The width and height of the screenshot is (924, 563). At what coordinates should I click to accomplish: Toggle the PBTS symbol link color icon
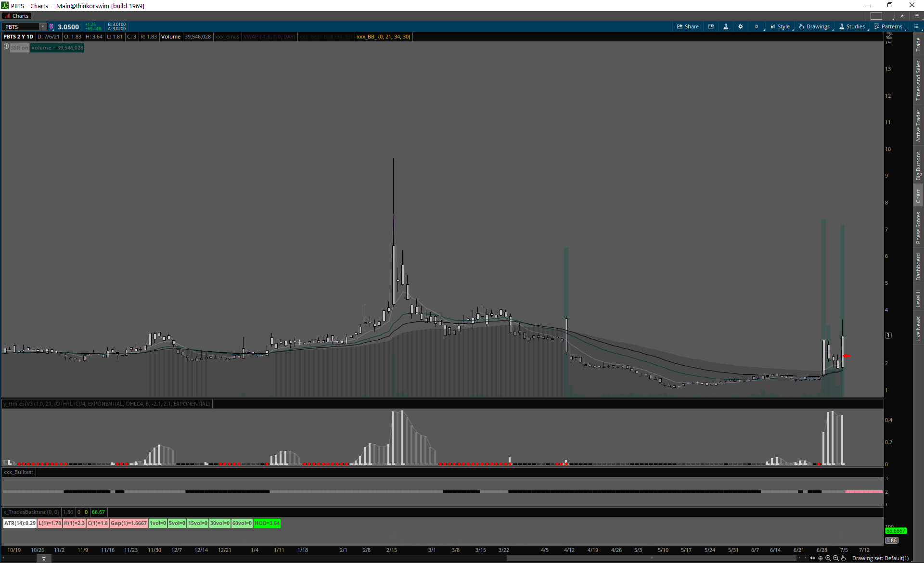(51, 26)
